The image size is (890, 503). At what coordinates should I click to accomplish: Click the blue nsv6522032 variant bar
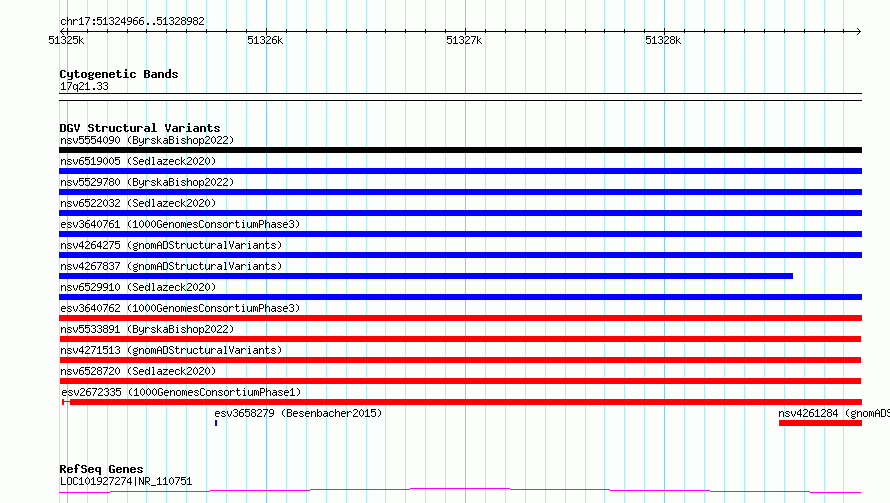[460, 213]
